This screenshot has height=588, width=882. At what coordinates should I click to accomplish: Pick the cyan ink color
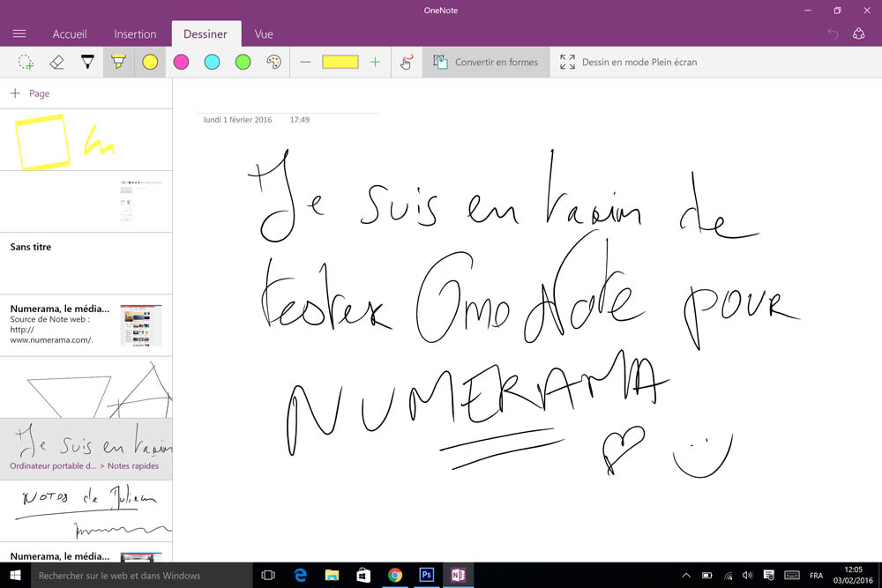click(212, 62)
